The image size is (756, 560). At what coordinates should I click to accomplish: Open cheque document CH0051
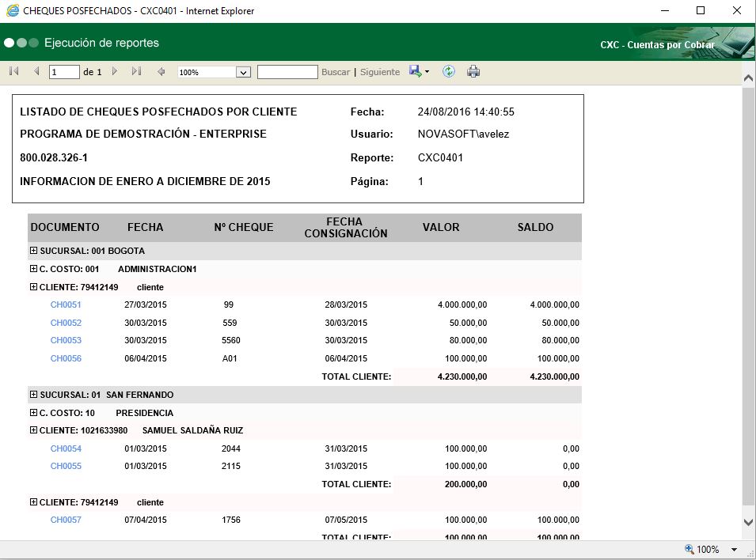tap(65, 305)
